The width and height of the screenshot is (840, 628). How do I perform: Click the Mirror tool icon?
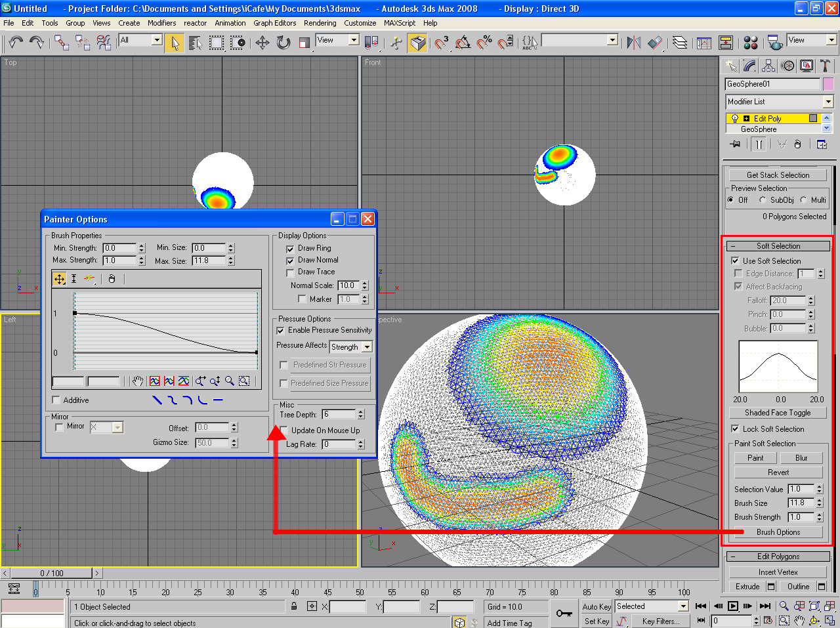pyautogui.click(x=633, y=43)
